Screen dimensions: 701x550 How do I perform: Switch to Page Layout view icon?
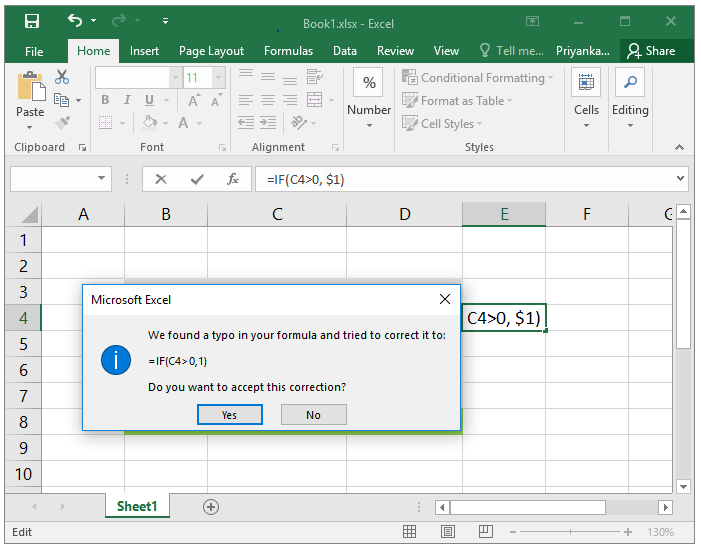click(x=448, y=532)
